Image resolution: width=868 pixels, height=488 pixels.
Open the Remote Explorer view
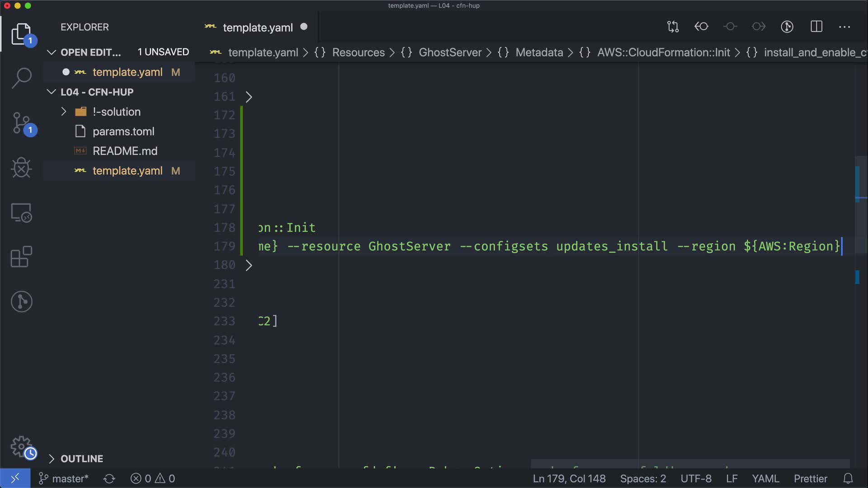pyautogui.click(x=21, y=212)
